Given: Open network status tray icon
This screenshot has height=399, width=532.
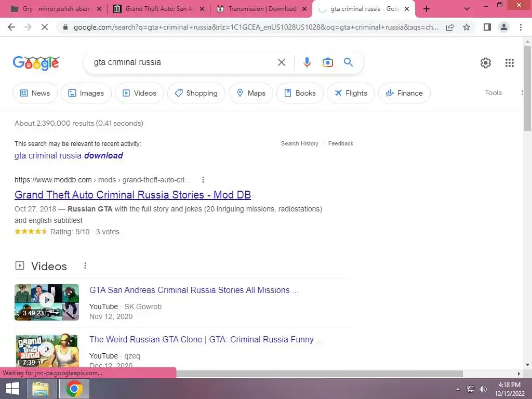Looking at the screenshot, I should click(471, 389).
